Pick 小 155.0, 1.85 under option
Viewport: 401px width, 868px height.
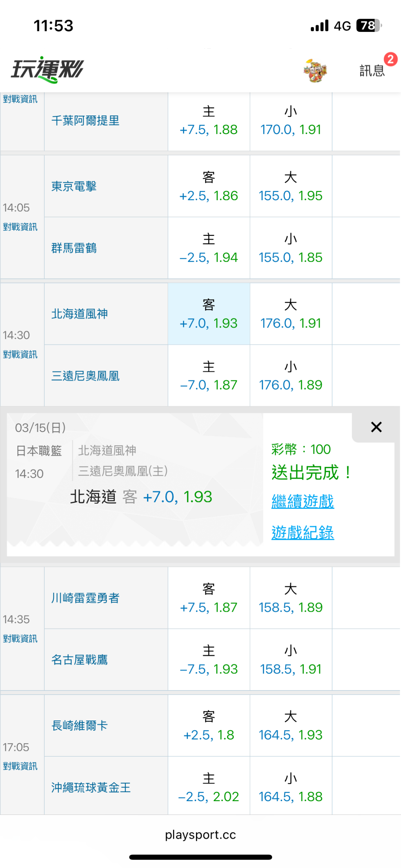(x=291, y=248)
